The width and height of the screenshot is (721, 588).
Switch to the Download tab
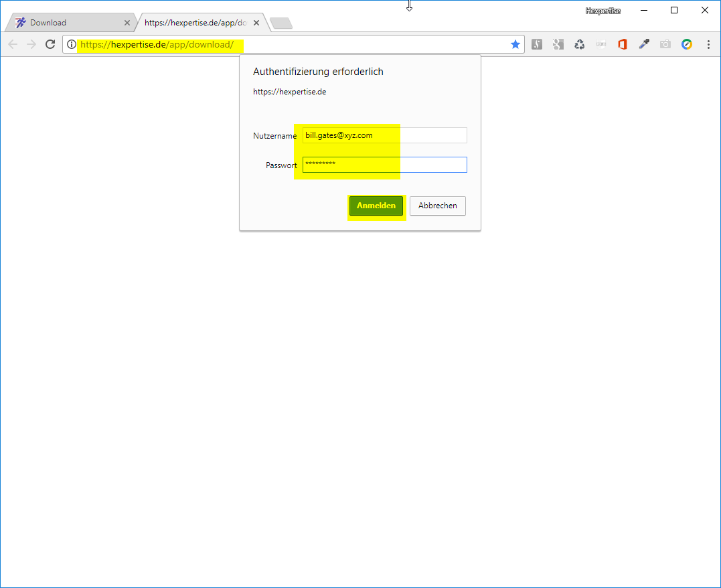click(71, 23)
